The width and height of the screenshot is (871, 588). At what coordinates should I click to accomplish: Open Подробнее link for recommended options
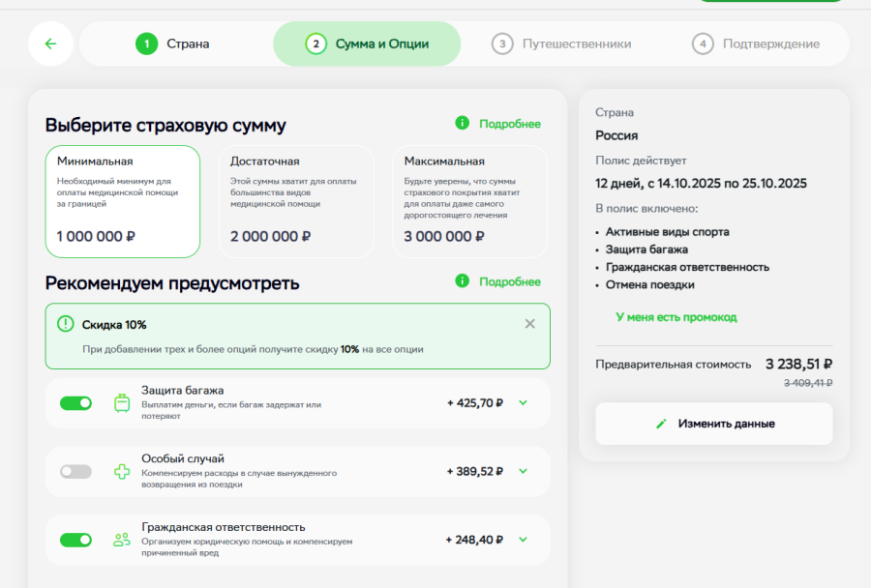509,281
